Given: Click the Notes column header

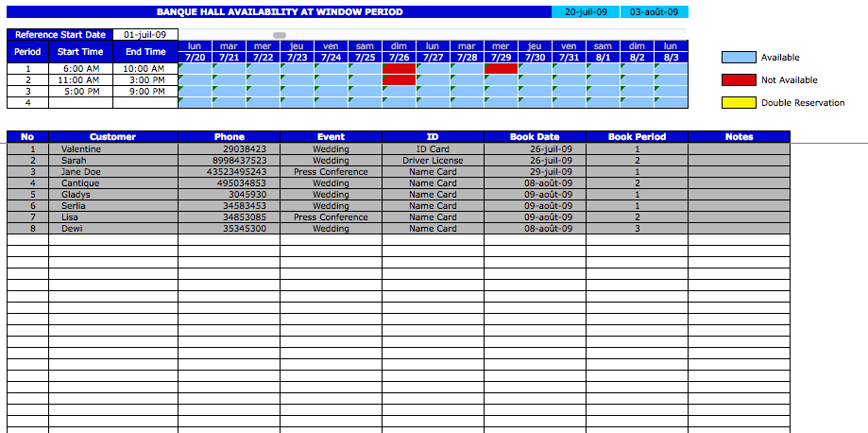Looking at the screenshot, I should tap(739, 137).
